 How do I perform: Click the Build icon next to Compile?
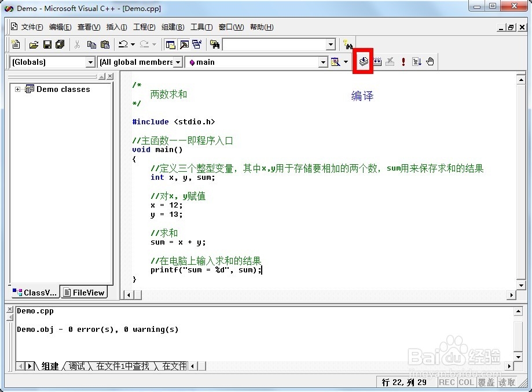click(377, 62)
